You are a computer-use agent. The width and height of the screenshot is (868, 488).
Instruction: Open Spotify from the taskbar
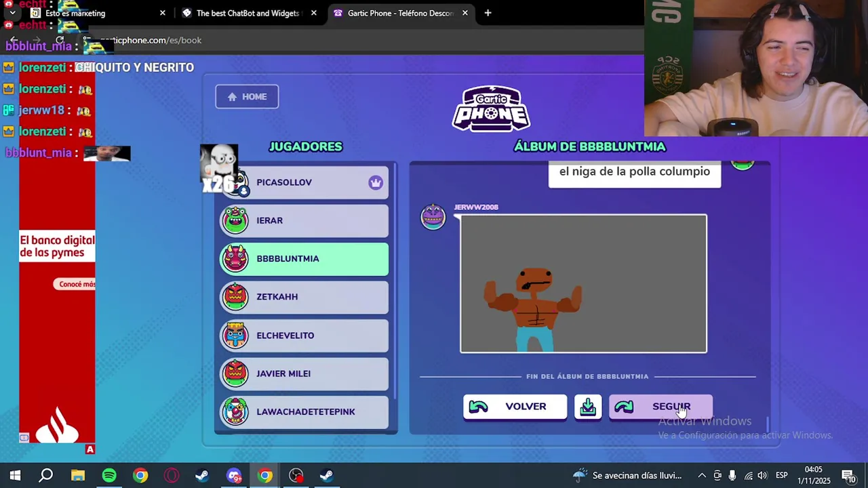tap(109, 475)
